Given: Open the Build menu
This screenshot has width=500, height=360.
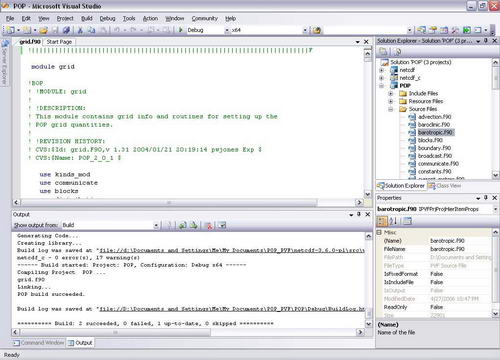Looking at the screenshot, I should (x=87, y=18).
